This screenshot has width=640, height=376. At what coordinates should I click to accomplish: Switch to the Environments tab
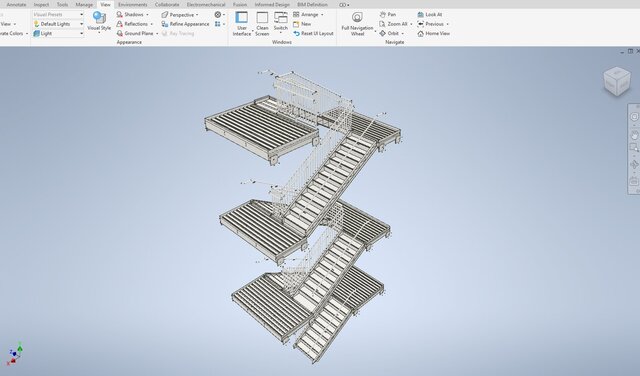[x=133, y=5]
